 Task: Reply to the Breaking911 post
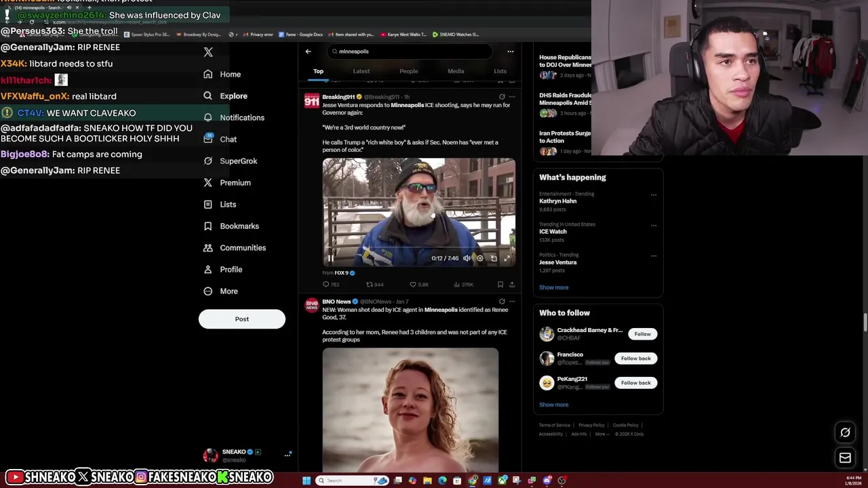click(330, 285)
